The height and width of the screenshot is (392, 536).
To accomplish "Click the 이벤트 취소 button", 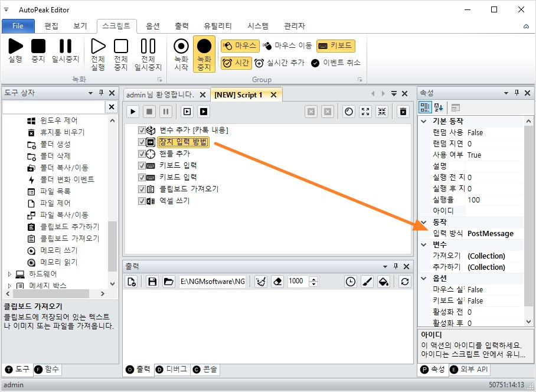I will pos(336,63).
